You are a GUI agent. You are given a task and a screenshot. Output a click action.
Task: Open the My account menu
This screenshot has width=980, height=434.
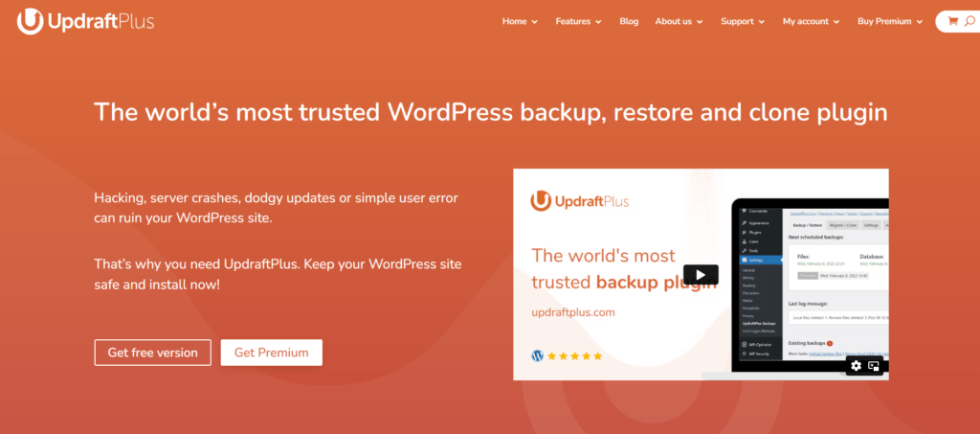812,21
